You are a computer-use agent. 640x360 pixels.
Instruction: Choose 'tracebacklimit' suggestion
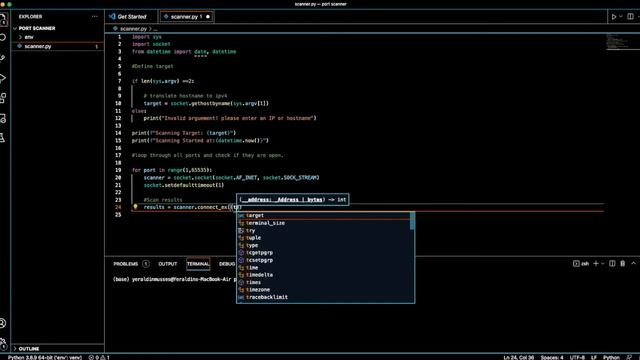322,297
